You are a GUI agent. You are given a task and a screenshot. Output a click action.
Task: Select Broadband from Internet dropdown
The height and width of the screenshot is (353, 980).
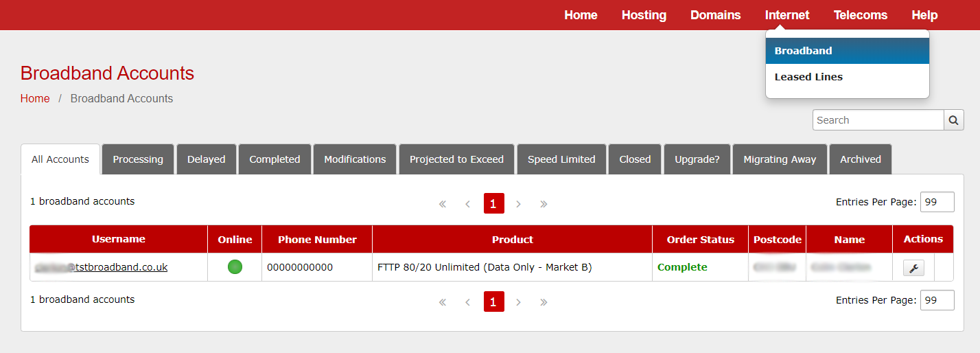(803, 51)
